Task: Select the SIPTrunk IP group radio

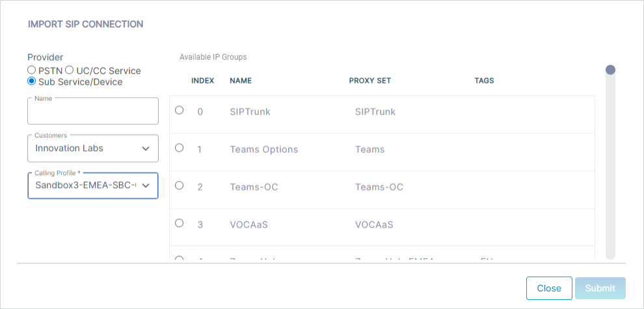Action: click(x=179, y=110)
